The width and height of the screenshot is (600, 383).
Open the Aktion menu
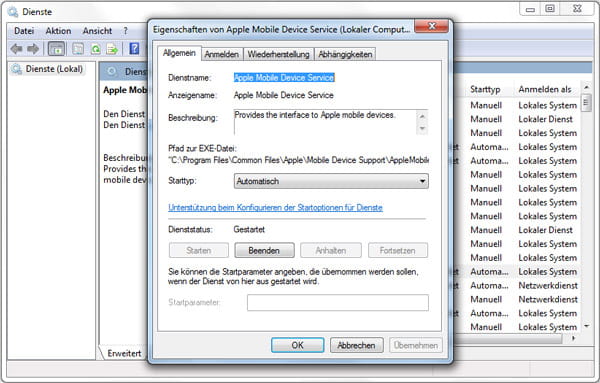58,31
